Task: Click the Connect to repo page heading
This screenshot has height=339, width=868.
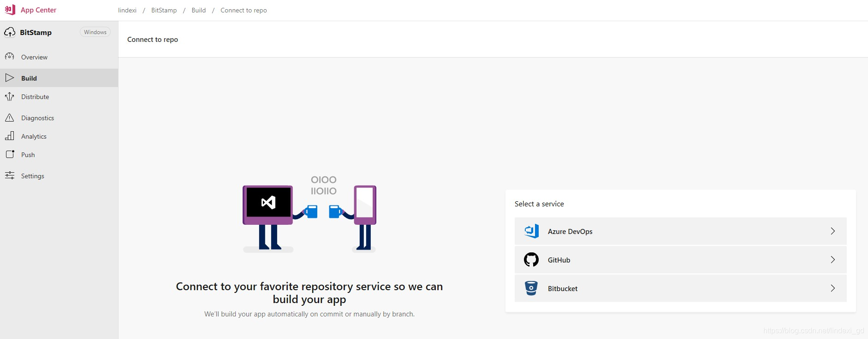Action: [153, 40]
